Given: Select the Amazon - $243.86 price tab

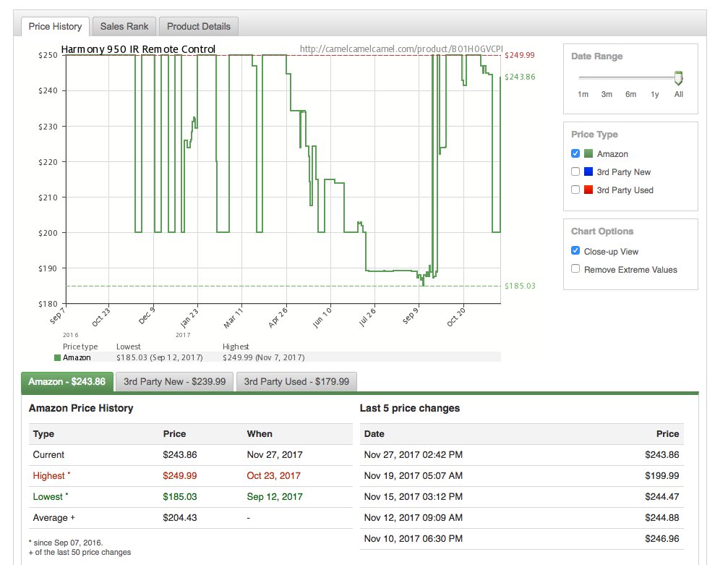Looking at the screenshot, I should point(67,381).
